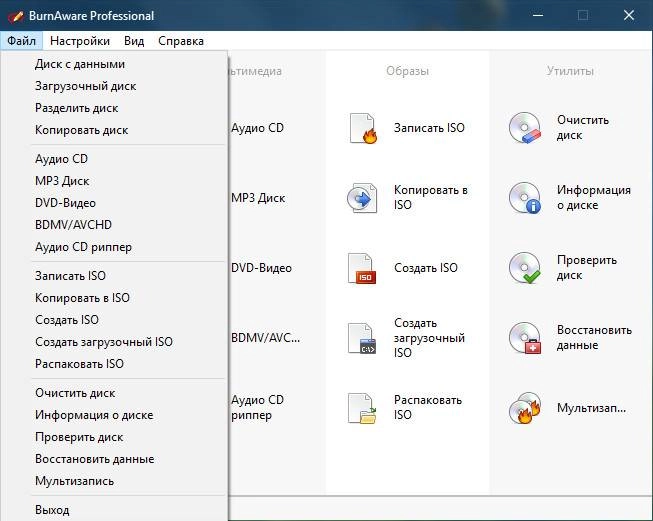The width and height of the screenshot is (653, 521).
Task: Click the Проверить диск checkmark disc icon
Action: tap(525, 268)
